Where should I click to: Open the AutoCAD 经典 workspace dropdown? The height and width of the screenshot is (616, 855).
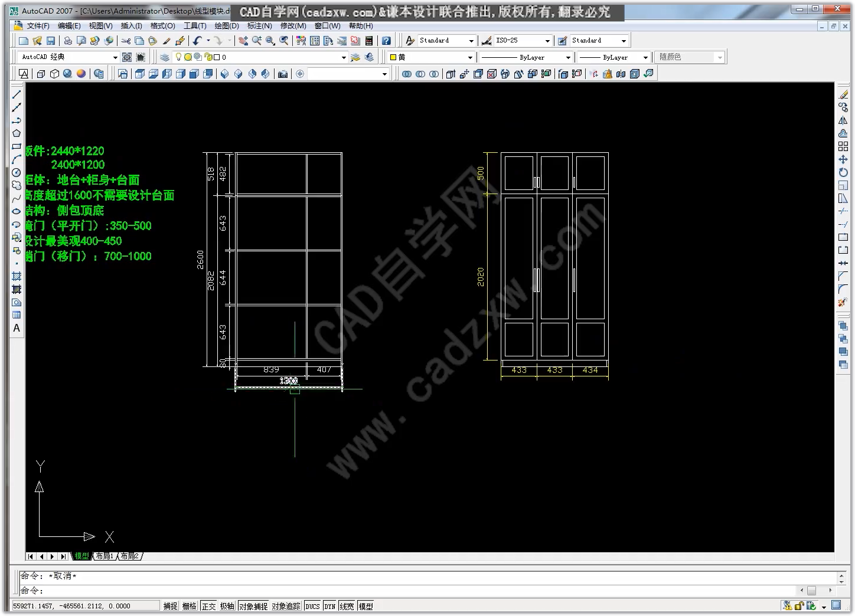click(115, 57)
